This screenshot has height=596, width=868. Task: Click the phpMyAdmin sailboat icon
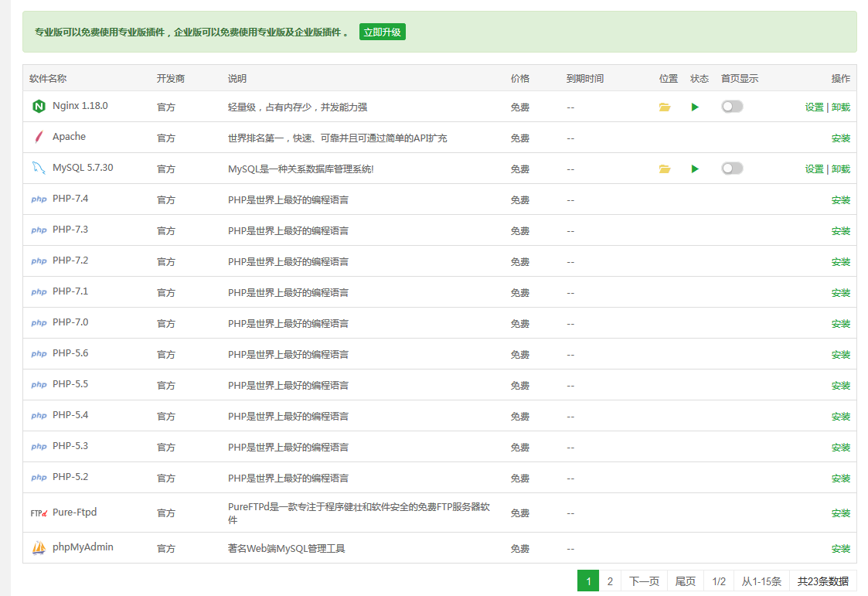click(39, 548)
